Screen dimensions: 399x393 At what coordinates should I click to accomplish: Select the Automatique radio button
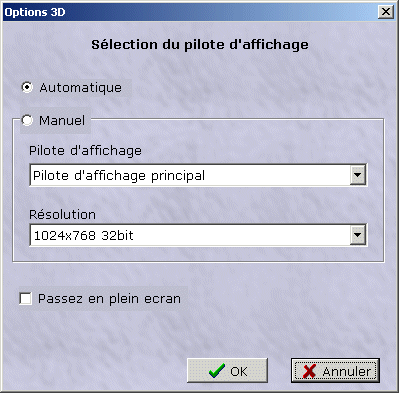point(27,88)
